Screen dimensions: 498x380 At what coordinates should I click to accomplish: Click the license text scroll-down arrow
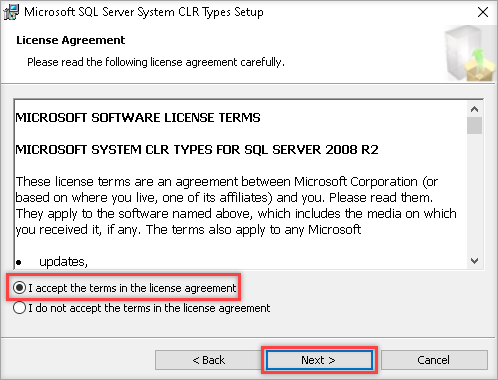(x=474, y=261)
